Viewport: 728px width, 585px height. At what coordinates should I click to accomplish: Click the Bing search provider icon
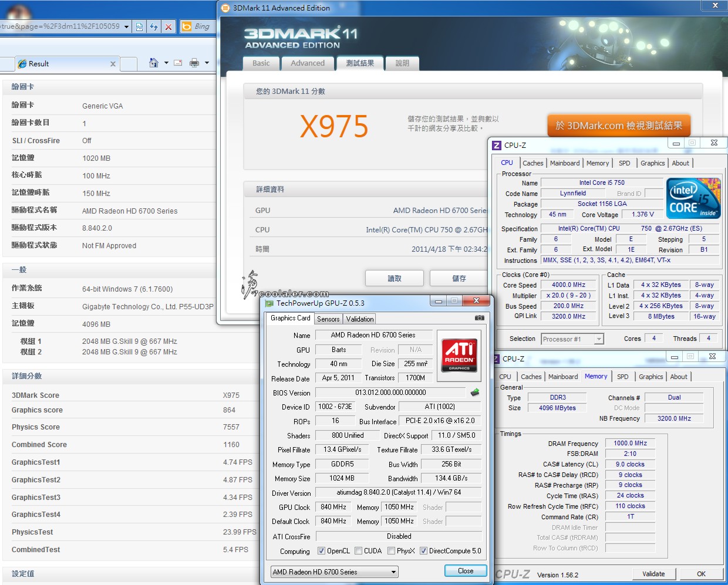(x=187, y=26)
